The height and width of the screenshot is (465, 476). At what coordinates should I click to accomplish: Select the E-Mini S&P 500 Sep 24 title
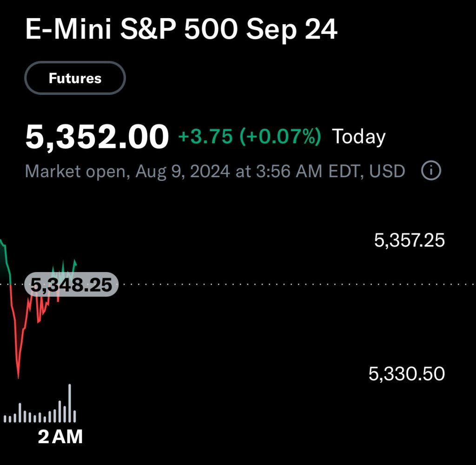[x=181, y=31]
